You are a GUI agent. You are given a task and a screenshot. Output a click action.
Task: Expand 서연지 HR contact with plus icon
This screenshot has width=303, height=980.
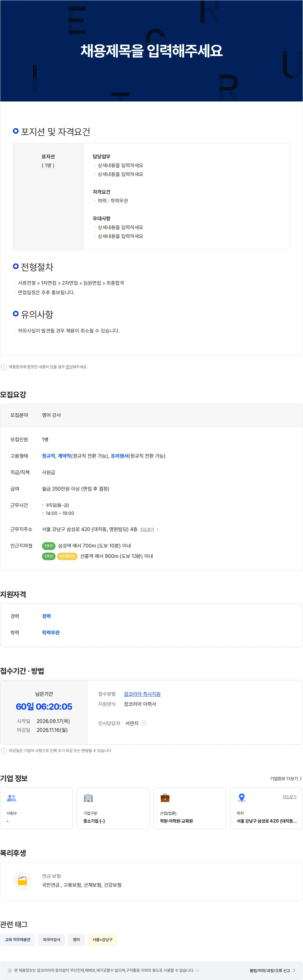click(144, 723)
